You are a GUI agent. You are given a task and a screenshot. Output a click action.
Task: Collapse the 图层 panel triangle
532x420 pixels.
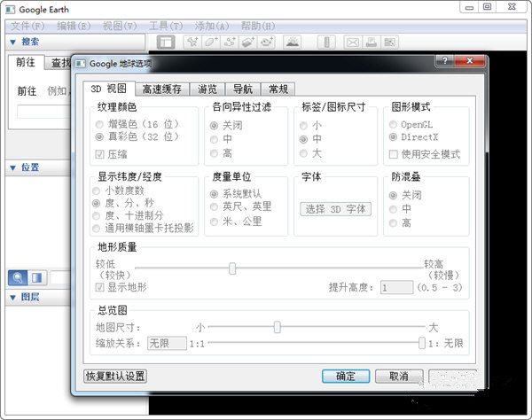13,298
